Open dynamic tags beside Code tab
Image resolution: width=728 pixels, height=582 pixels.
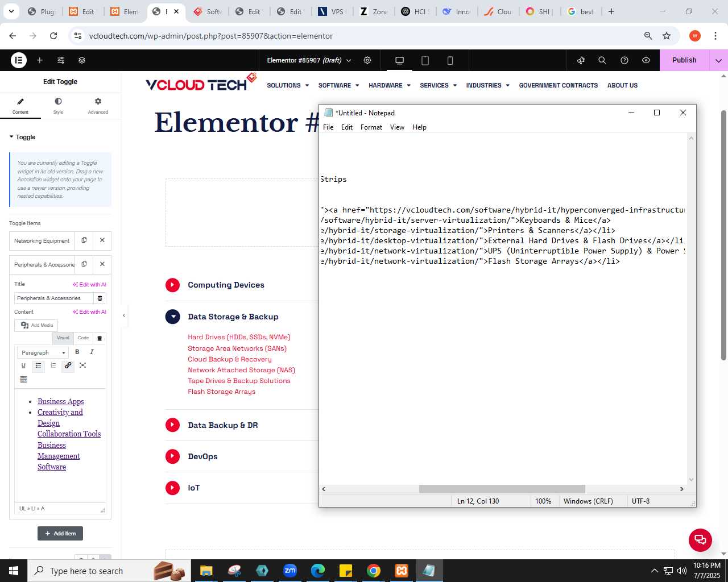100,338
